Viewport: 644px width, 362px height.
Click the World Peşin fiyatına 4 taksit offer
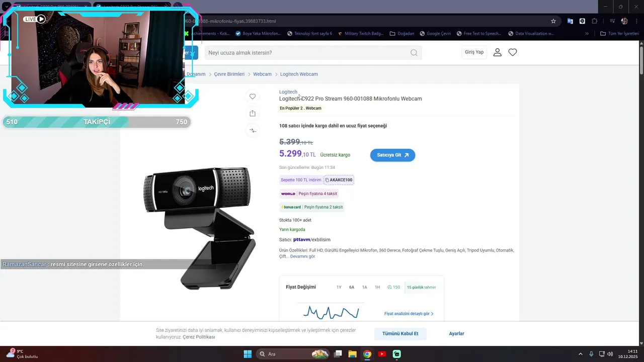click(309, 194)
